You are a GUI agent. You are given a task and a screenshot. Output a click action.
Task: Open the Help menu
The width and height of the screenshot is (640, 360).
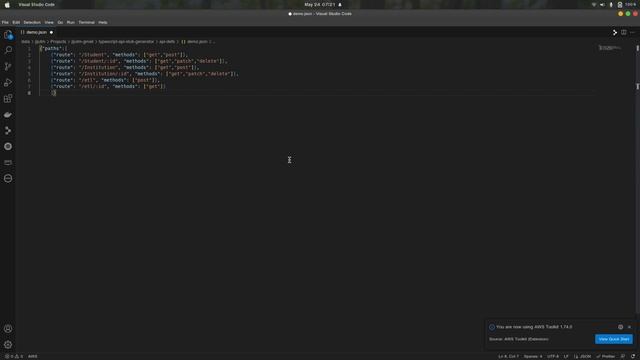tap(103, 22)
